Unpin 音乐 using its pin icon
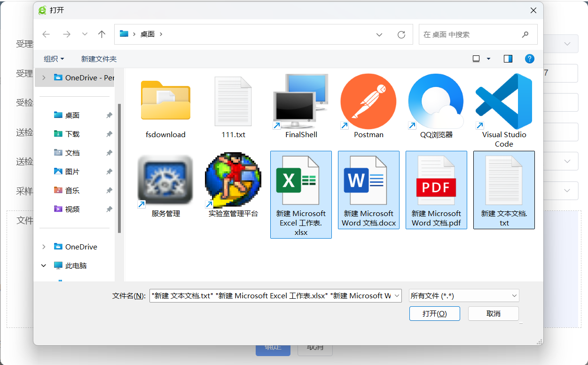 point(109,190)
